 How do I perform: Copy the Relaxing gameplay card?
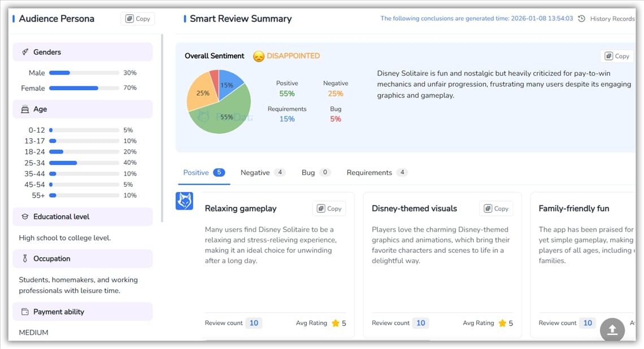[329, 208]
